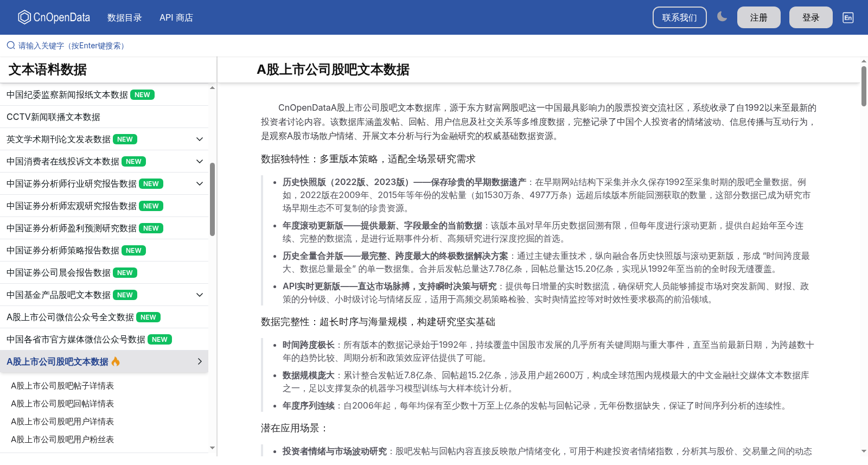The image size is (868, 465).
Task: Click page title A股上市公司股吧文本数据
Action: (x=333, y=69)
